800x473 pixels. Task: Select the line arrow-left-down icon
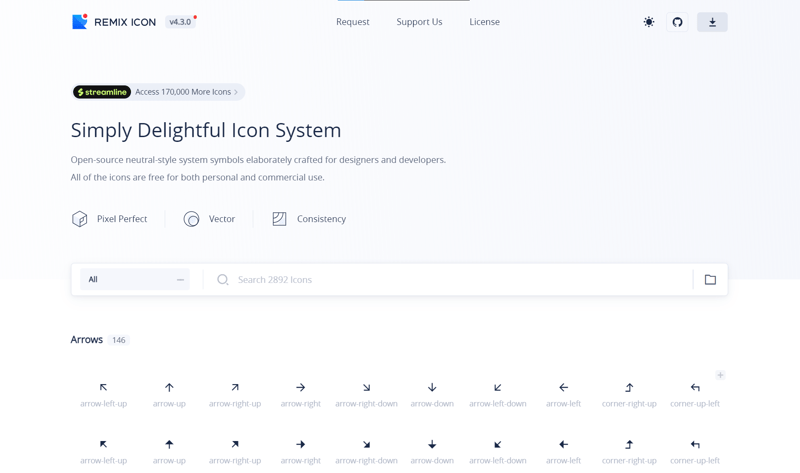pyautogui.click(x=498, y=388)
